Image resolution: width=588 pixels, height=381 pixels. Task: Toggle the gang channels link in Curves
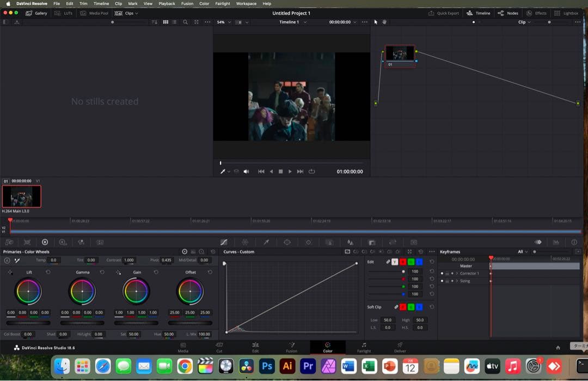[388, 262]
